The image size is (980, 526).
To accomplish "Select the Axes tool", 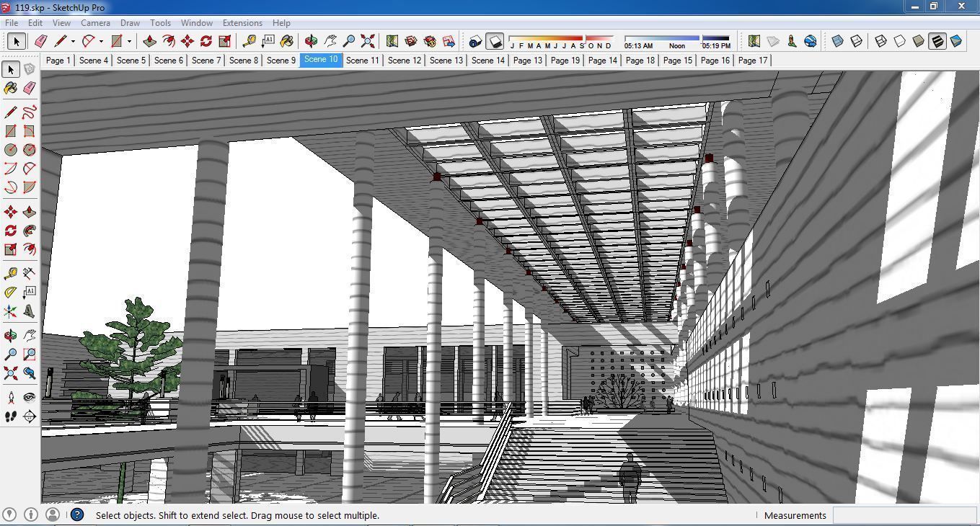I will 10,311.
